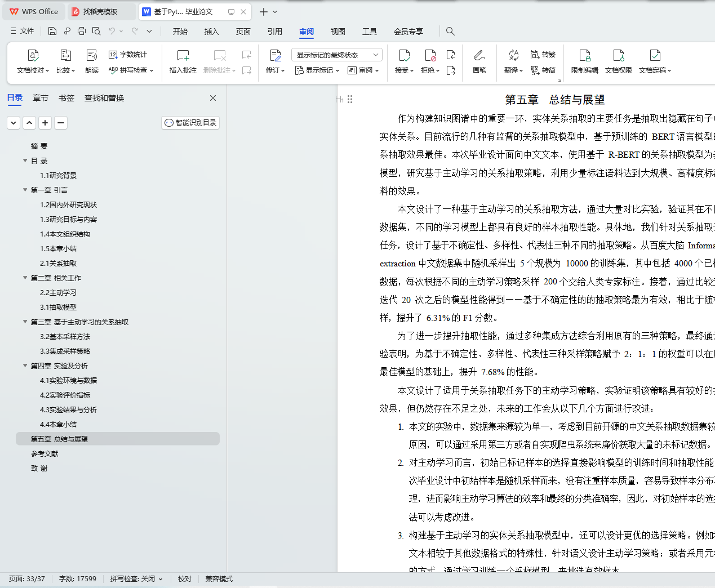Click the plus expand-level icon in outline pane
The height and width of the screenshot is (588, 715).
[45, 122]
